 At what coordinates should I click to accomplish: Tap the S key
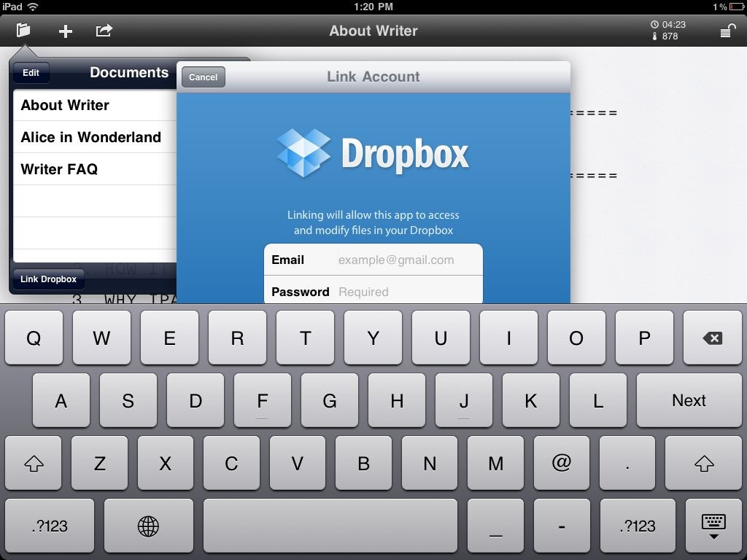128,400
